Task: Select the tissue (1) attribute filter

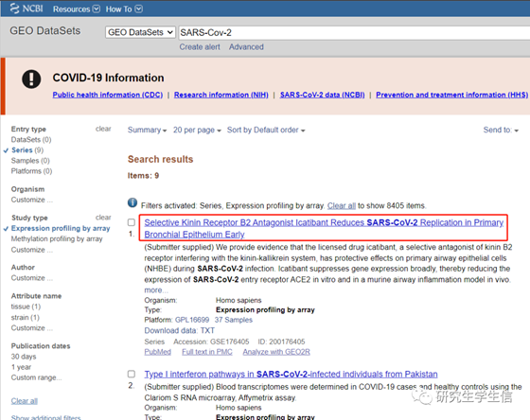Action: pos(26,306)
